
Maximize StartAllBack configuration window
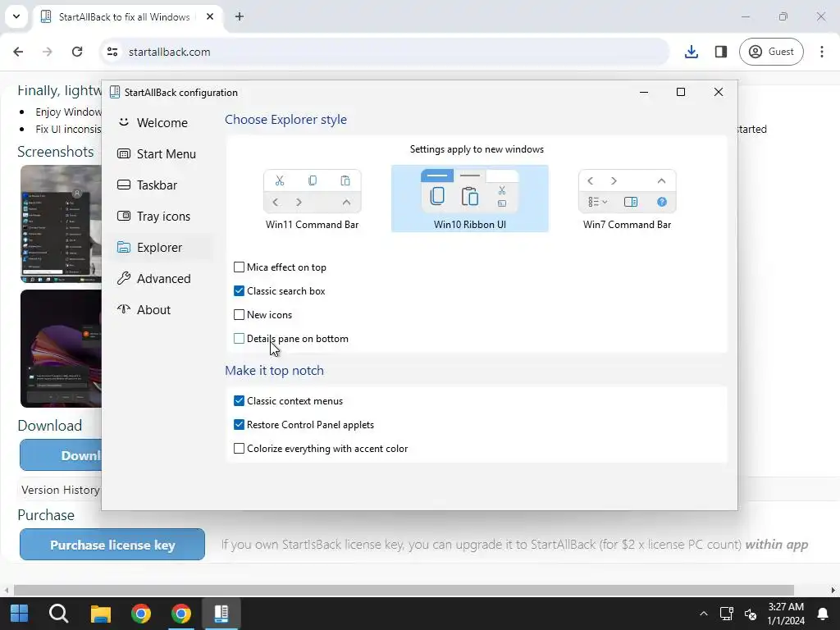click(x=681, y=92)
